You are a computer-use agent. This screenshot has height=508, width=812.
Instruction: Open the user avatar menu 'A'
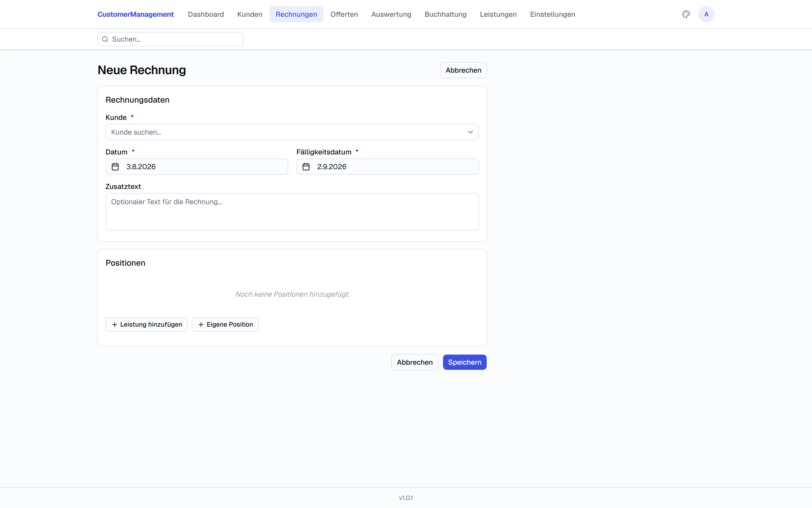[706, 14]
